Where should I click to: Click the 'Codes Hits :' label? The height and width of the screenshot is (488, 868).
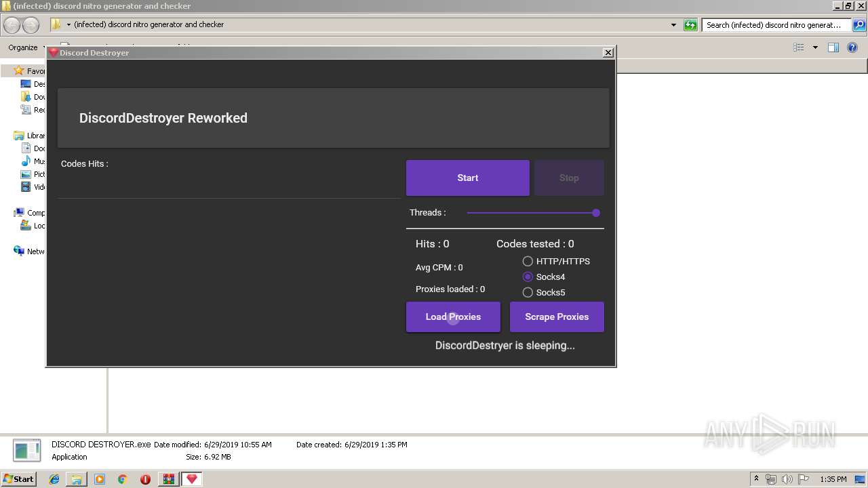tap(85, 163)
